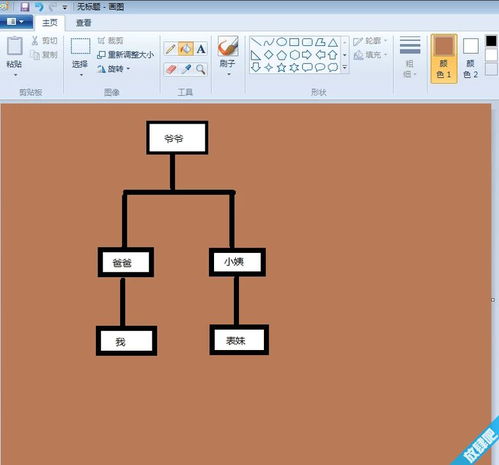
Task: Choose the Rectangle shape
Action: coord(294,42)
